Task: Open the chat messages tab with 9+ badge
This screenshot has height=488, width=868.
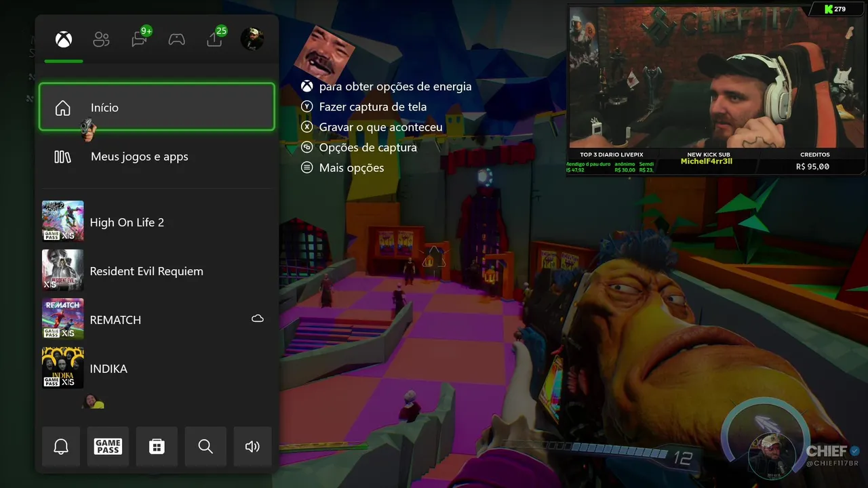Action: [140, 39]
